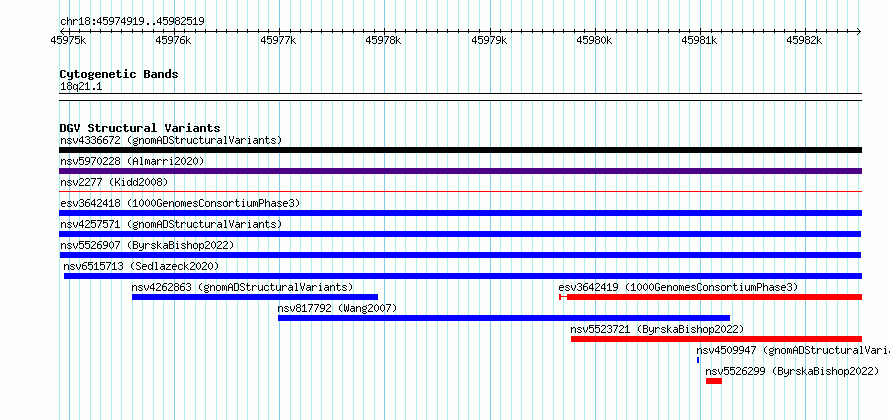Viewport: 890px width, 420px height.
Task: Open the blue esv3642418 variant bar
Action: (460, 213)
